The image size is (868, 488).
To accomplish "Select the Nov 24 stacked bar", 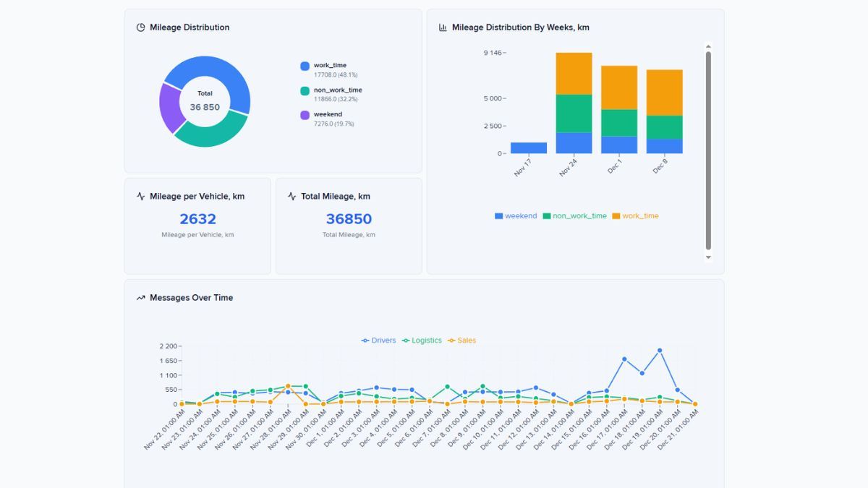I will (x=574, y=101).
